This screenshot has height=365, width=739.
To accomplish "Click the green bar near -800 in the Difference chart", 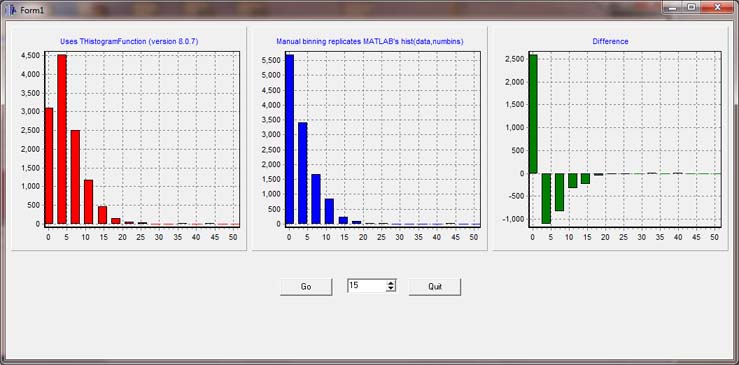I will click(559, 192).
